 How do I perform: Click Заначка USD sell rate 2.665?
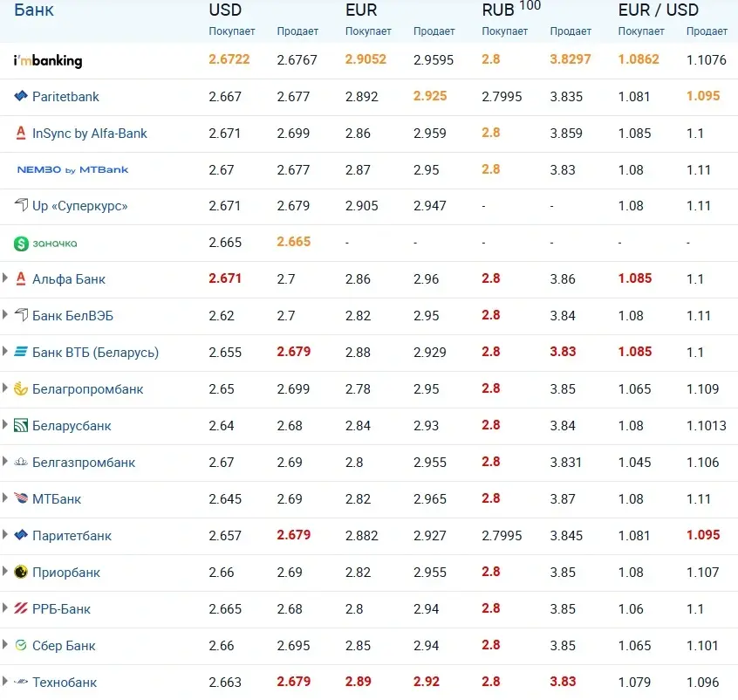point(294,242)
